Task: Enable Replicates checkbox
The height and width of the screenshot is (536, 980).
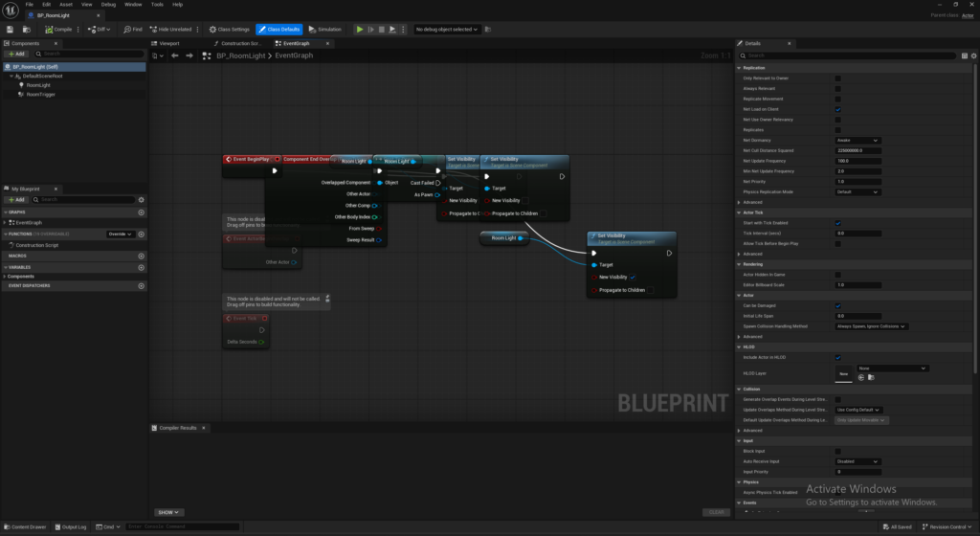Action: 838,130
